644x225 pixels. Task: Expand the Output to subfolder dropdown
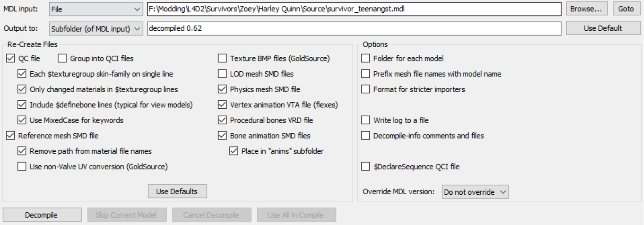(x=96, y=29)
